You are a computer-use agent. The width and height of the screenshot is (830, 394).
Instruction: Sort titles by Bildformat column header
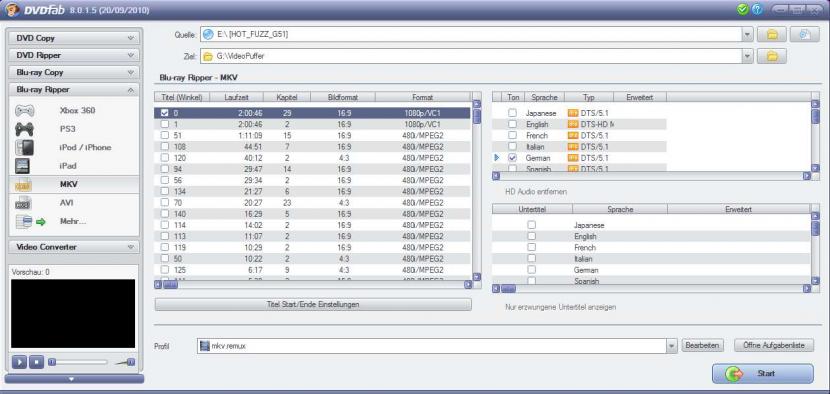pyautogui.click(x=343, y=97)
